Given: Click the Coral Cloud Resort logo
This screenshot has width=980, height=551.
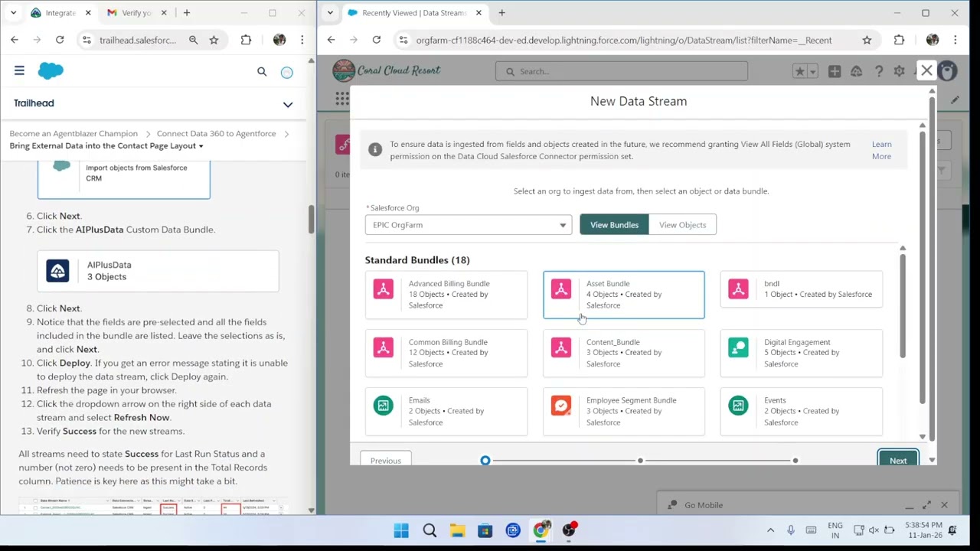Looking at the screenshot, I should coord(387,70).
